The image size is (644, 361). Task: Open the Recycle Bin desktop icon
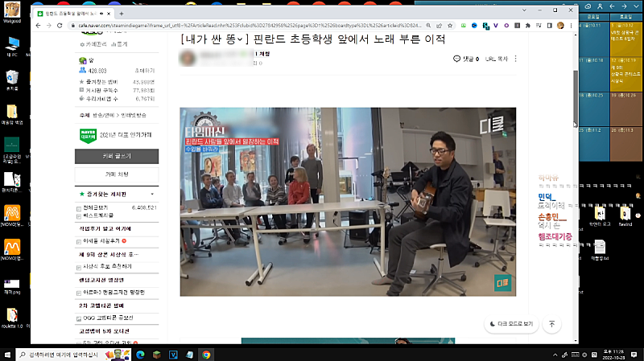(12, 77)
